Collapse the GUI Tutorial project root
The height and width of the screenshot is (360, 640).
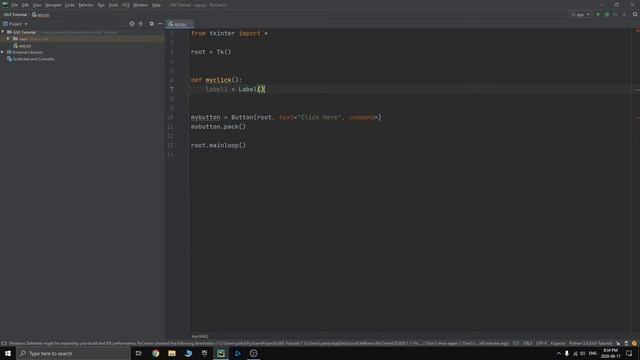click(3, 32)
